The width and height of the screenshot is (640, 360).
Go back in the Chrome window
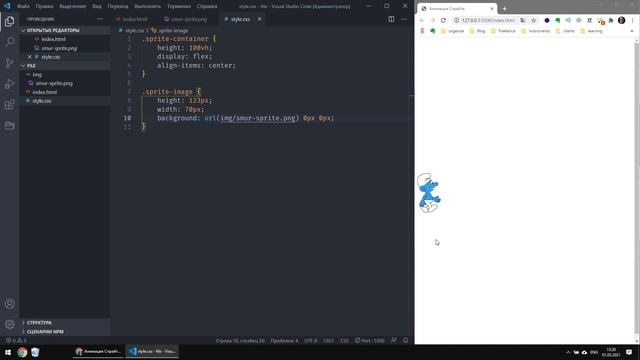coord(422,20)
